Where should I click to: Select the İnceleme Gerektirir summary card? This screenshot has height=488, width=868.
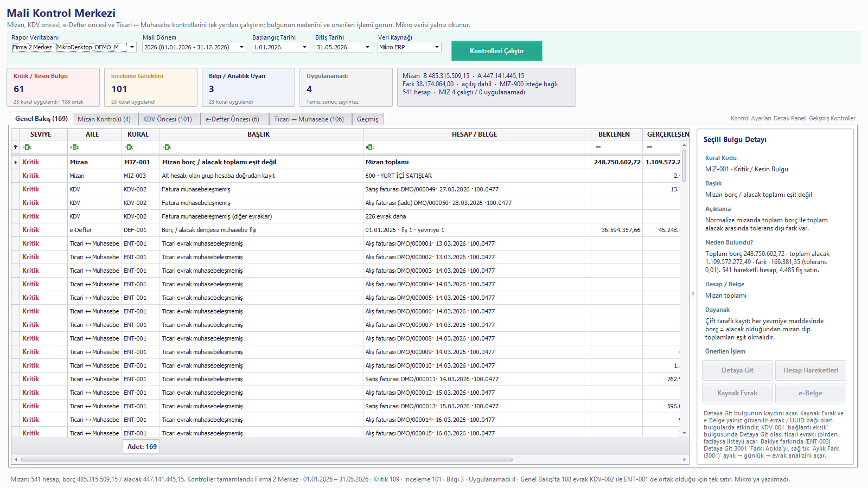tap(151, 87)
